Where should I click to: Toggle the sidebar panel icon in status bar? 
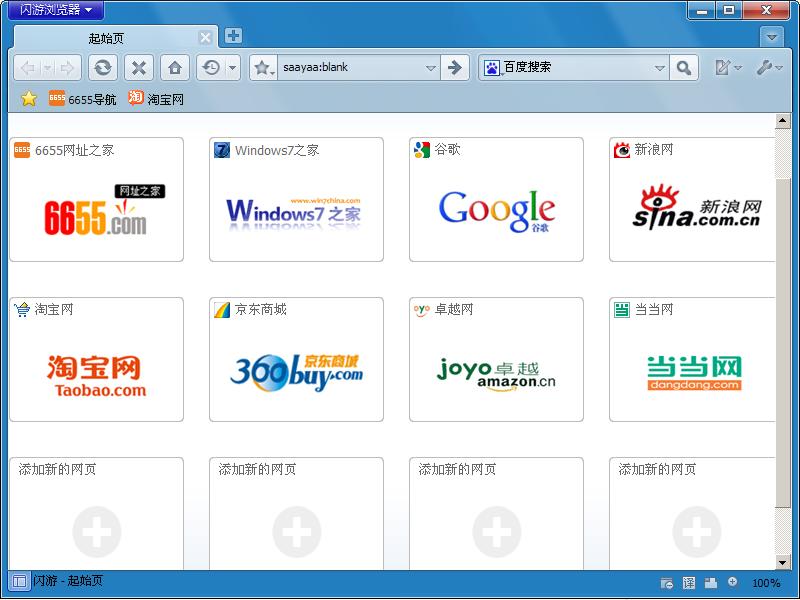19,581
